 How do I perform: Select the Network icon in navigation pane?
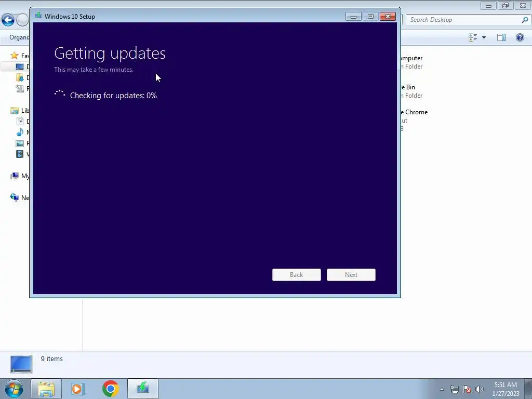tap(14, 197)
